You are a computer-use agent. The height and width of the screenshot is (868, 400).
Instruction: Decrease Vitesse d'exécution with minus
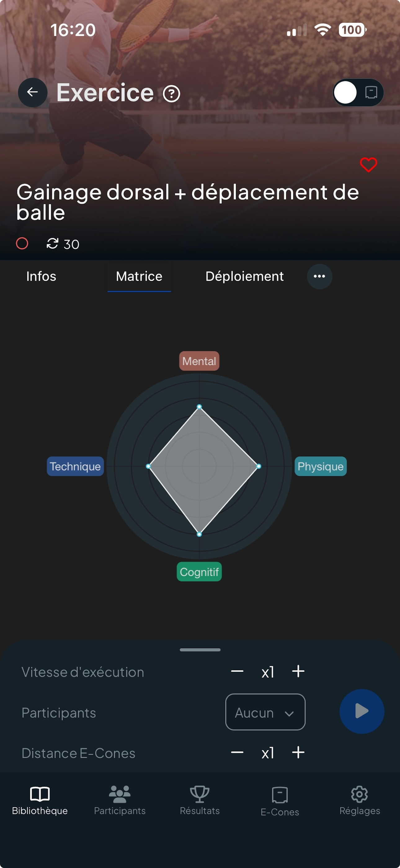click(237, 671)
